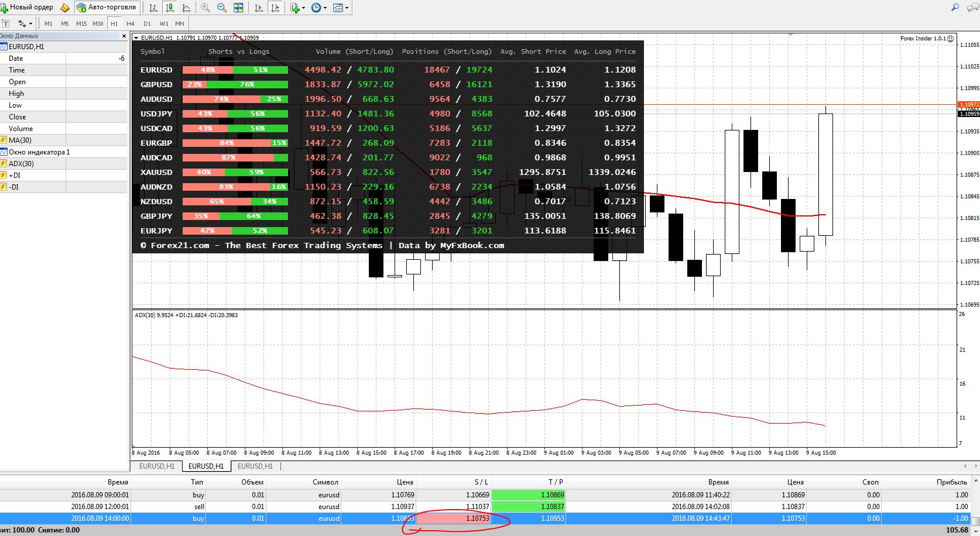Click the chart templates icon
Viewport: 980px width, 536px height.
(x=338, y=8)
